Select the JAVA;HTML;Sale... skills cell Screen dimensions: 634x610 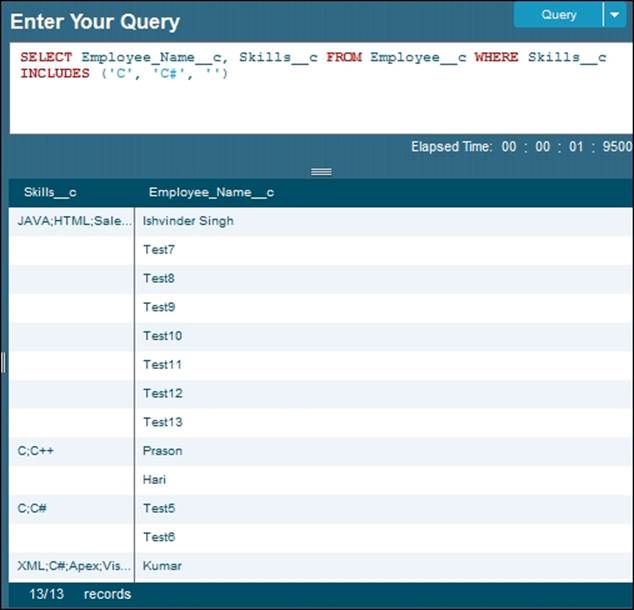tap(71, 221)
